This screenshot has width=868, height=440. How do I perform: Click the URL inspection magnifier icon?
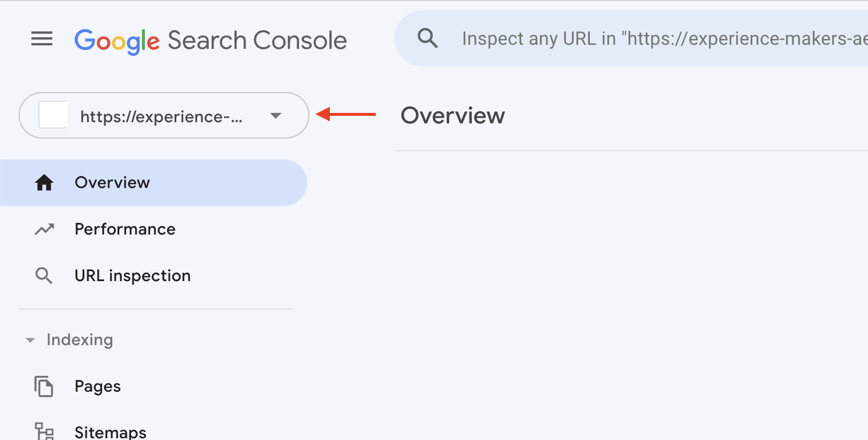(44, 276)
